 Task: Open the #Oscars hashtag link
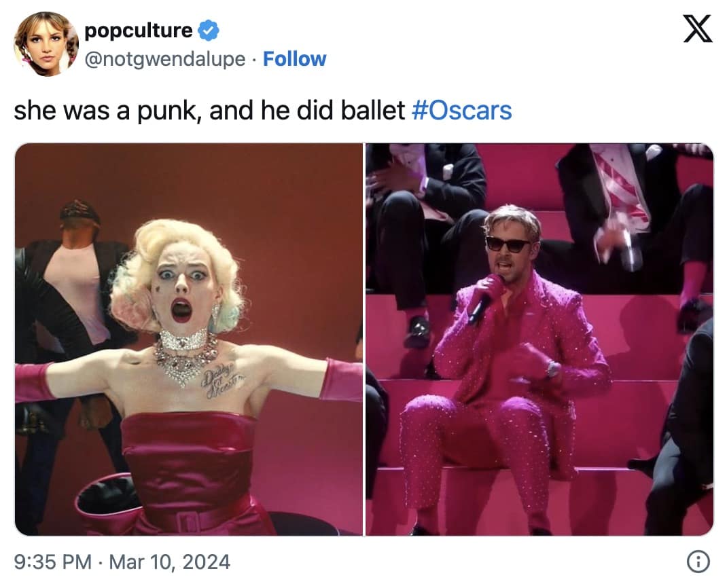tap(462, 111)
